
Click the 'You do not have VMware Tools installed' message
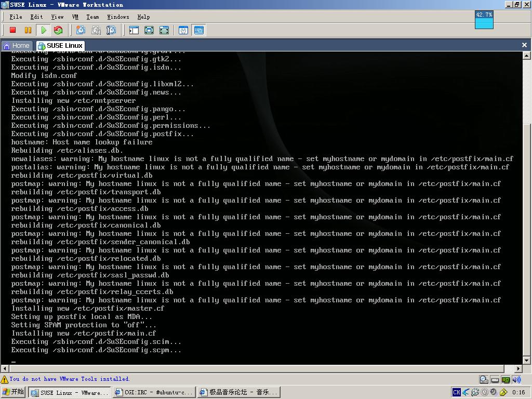(70, 379)
